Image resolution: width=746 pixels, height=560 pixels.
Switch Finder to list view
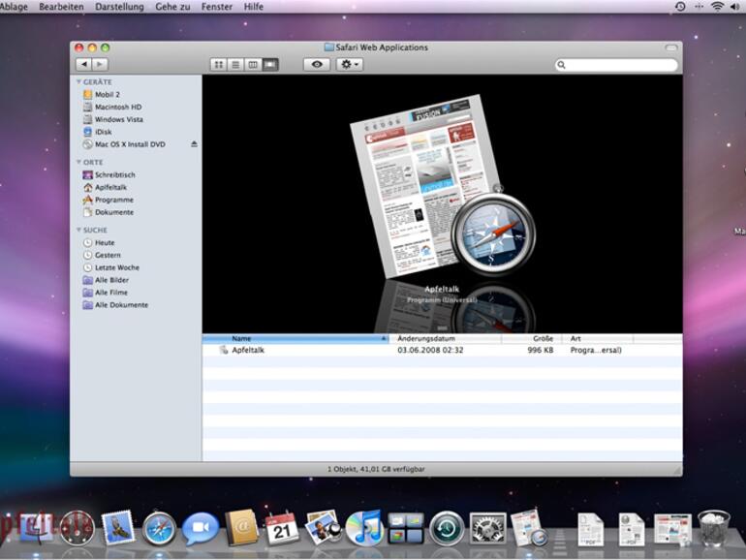(x=235, y=65)
